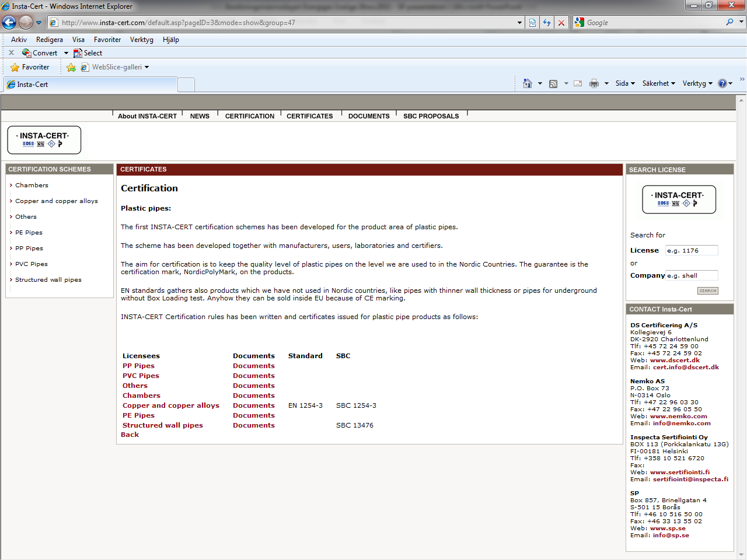The height and width of the screenshot is (560, 747).
Task: Click the Home icon in command bar
Action: click(x=528, y=83)
